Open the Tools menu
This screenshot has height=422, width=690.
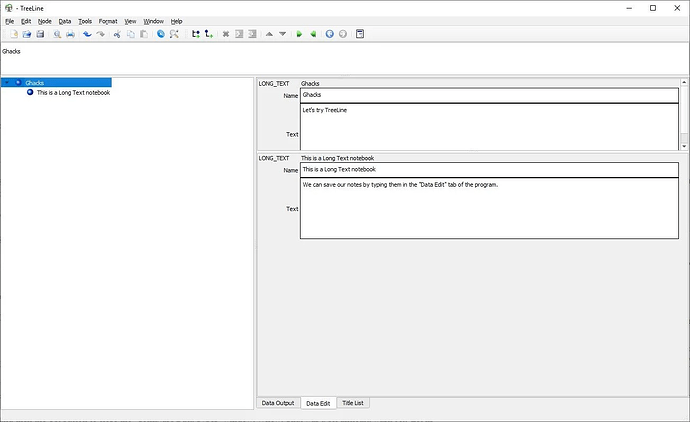click(85, 21)
